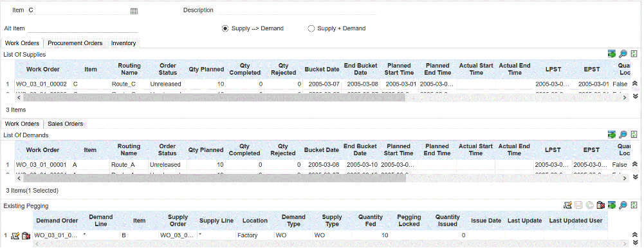Click demands Bucket Date column header
This screenshot has width=644, height=250.
coord(322,149)
